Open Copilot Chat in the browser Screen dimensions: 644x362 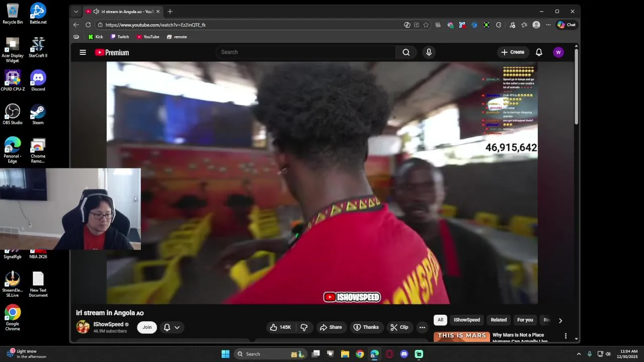click(x=567, y=25)
